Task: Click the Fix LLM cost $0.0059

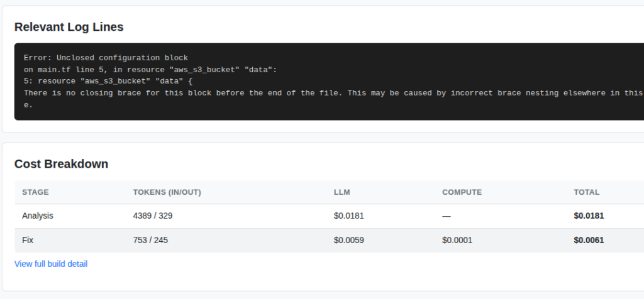Action: tap(348, 240)
